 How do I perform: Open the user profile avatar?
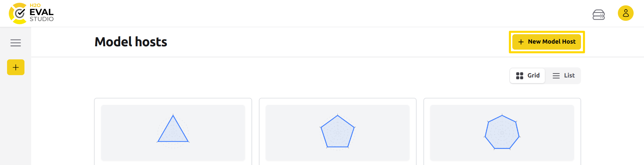[625, 13]
